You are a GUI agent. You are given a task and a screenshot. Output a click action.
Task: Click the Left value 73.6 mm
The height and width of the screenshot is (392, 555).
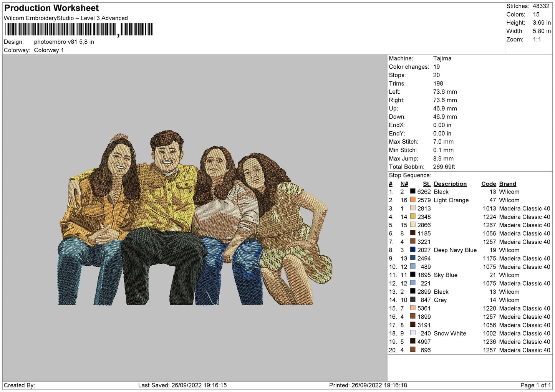click(445, 92)
